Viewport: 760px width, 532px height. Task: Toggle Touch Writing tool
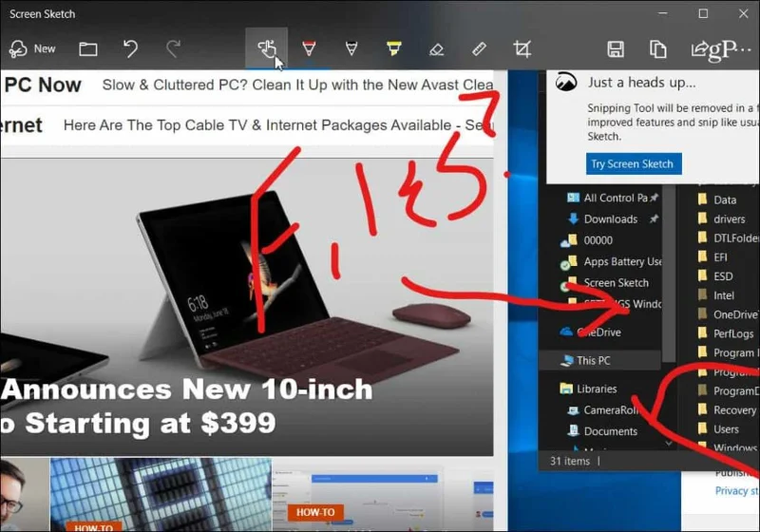pyautogui.click(x=267, y=49)
